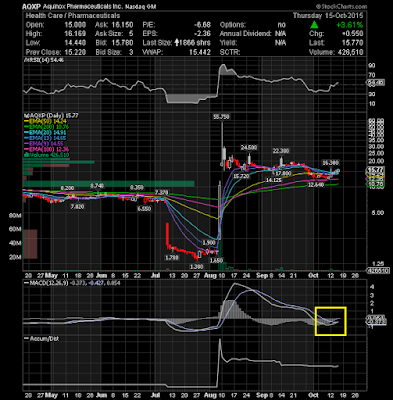The width and height of the screenshot is (393, 400).
Task: Click the MACD axis label 4
Action: pos(372,287)
